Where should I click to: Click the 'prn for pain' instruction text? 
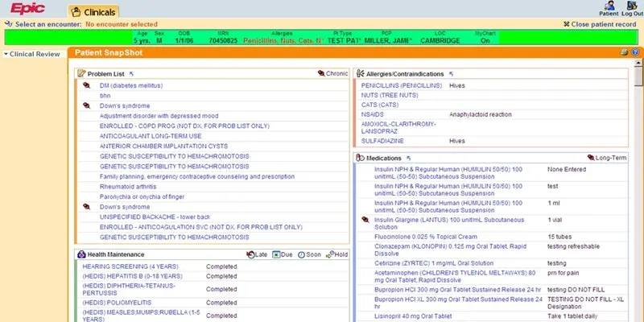click(x=563, y=273)
